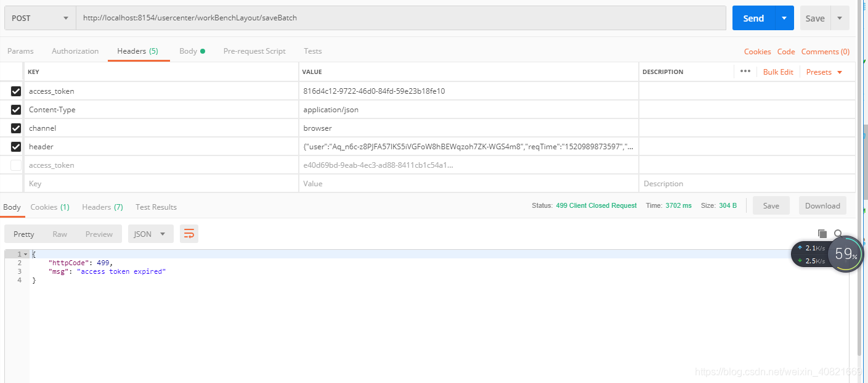Select the Raw view
This screenshot has width=868, height=383.
60,234
